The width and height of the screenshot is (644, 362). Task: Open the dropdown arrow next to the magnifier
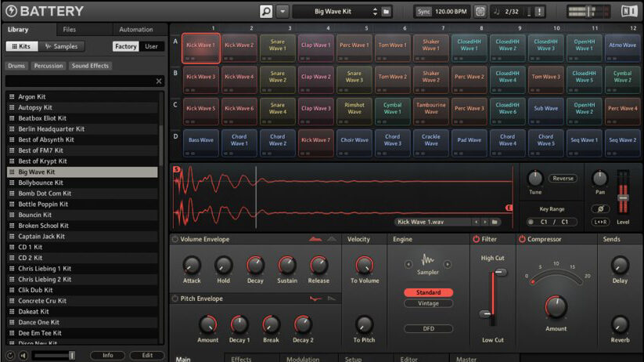tap(282, 12)
